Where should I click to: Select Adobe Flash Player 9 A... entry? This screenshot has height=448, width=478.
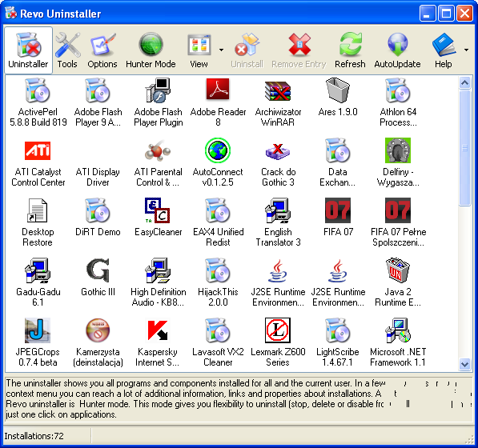tap(98, 102)
